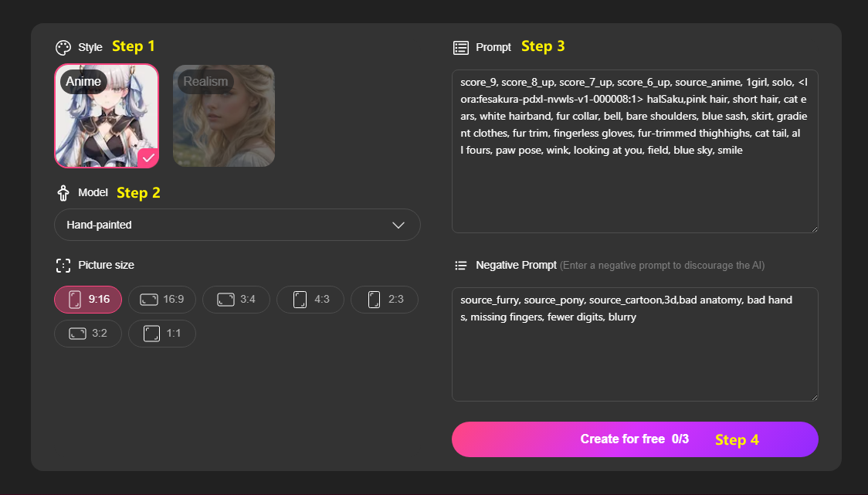
Task: Click the Prompt list icon
Action: 461,48
